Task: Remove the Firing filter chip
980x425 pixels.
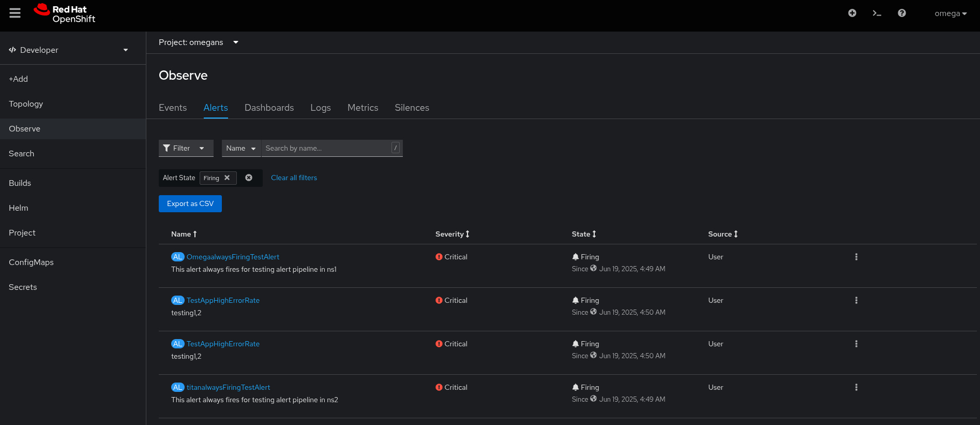Action: click(227, 178)
